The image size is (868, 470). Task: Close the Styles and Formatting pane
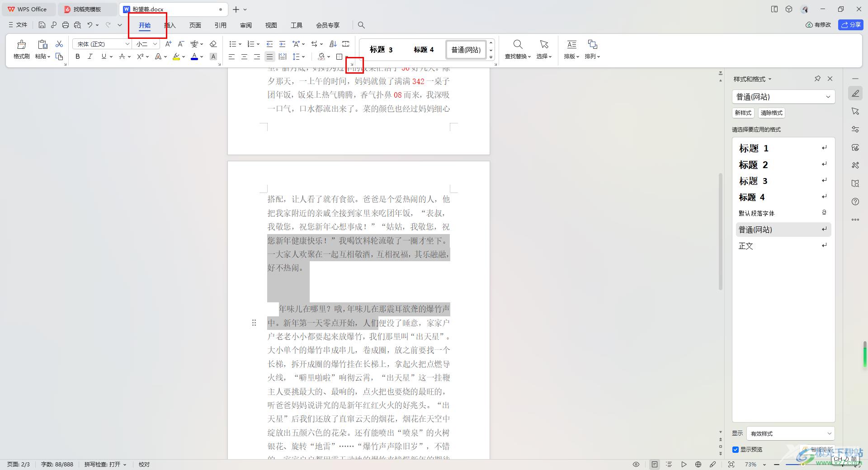point(830,79)
